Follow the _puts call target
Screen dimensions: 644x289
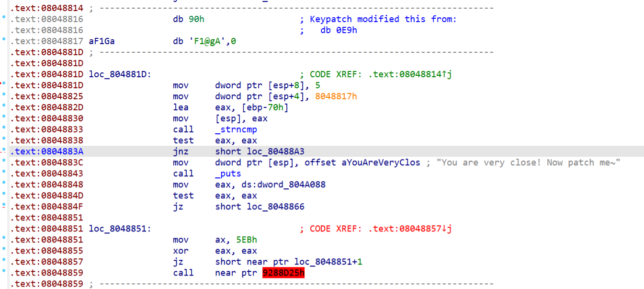(x=228, y=173)
